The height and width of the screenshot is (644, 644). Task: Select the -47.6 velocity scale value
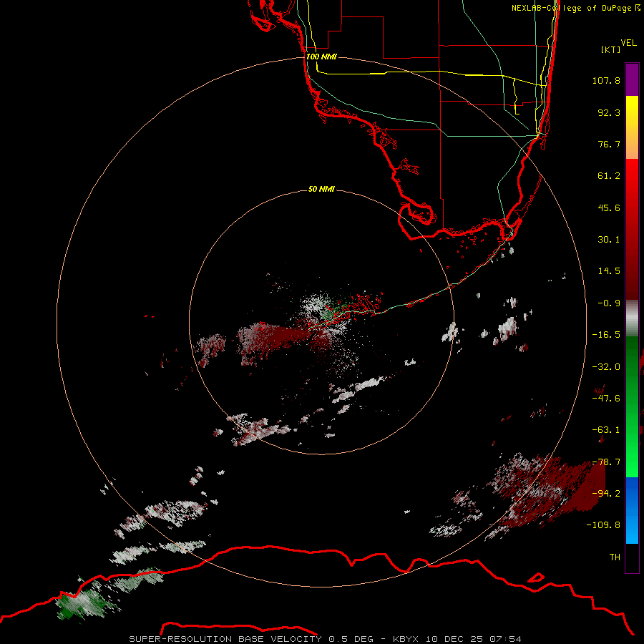coord(606,399)
